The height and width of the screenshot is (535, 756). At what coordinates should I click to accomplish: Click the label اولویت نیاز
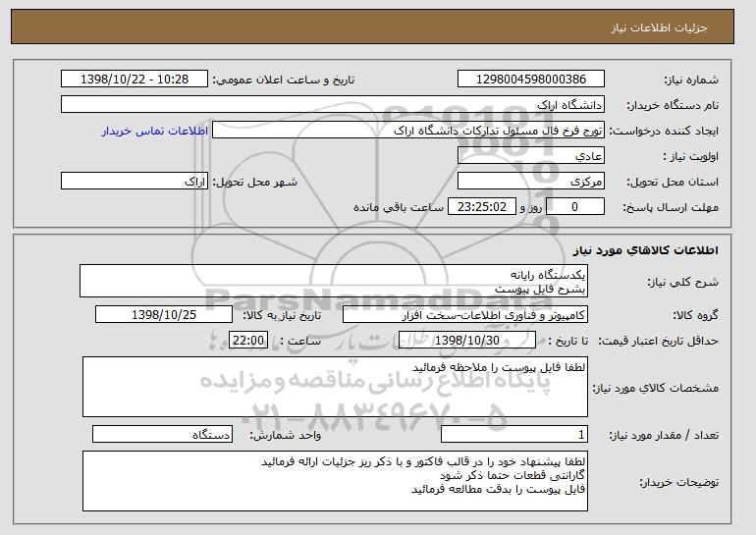(691, 156)
